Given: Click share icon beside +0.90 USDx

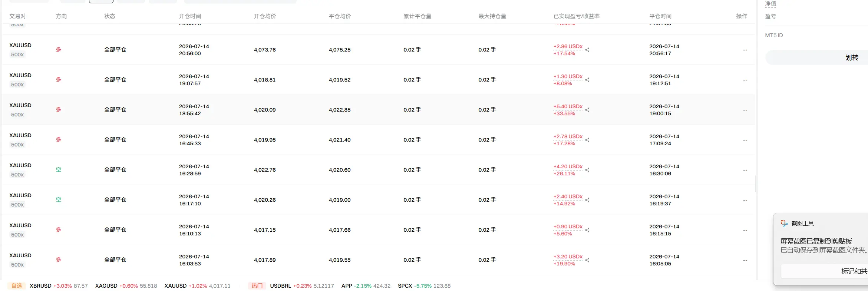Looking at the screenshot, I should 587,230.
